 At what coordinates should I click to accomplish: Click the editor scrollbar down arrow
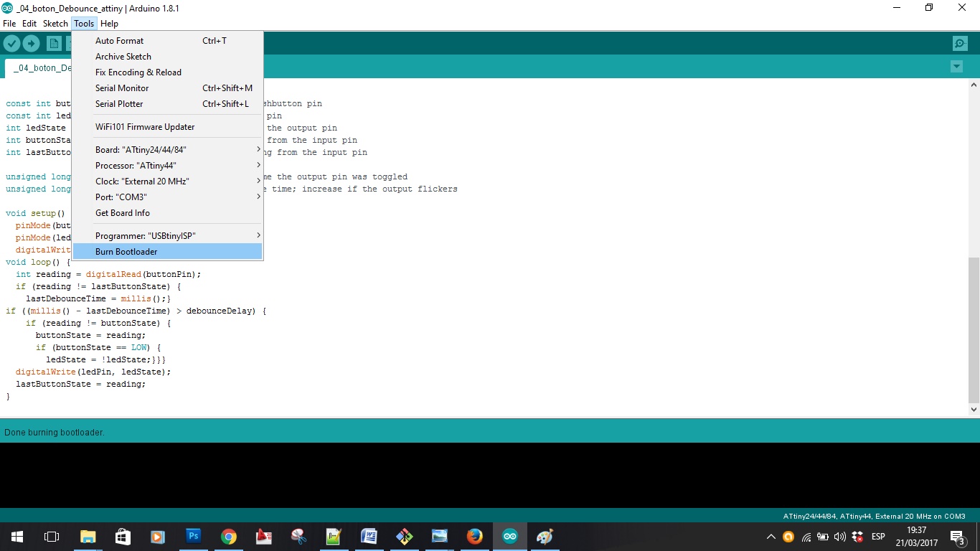point(974,410)
